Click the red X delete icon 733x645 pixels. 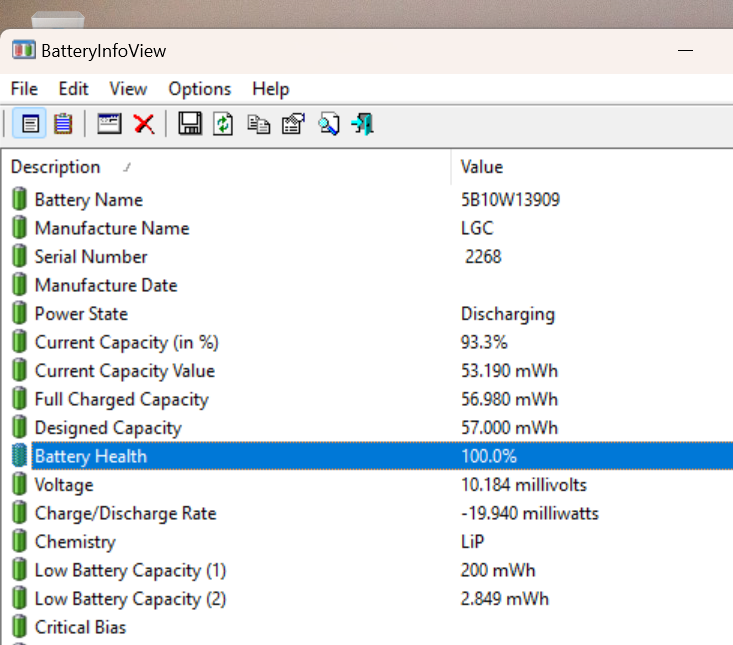click(x=144, y=124)
